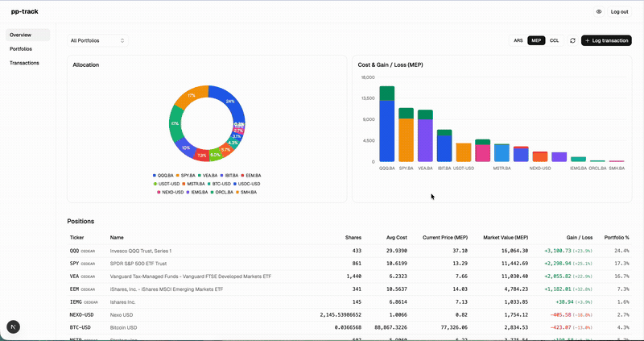Click the Invesco QQQ Trust name
Image resolution: width=644 pixels, height=341 pixels.
pyautogui.click(x=141, y=251)
